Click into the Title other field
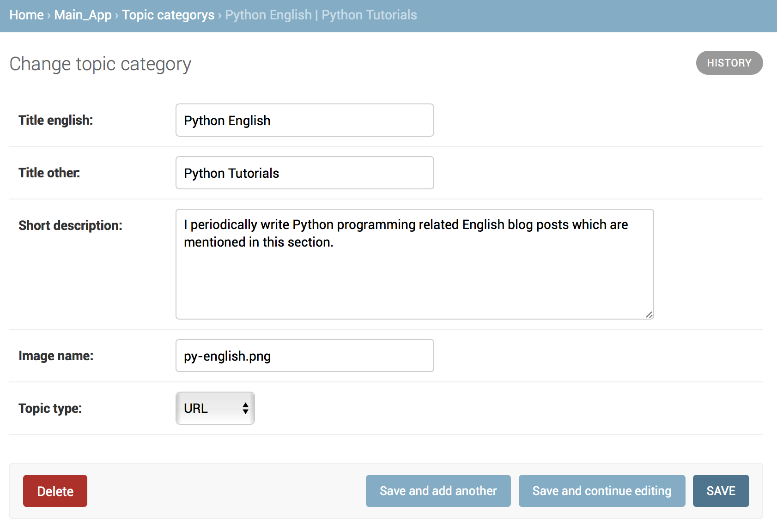777x532 pixels. 304,173
